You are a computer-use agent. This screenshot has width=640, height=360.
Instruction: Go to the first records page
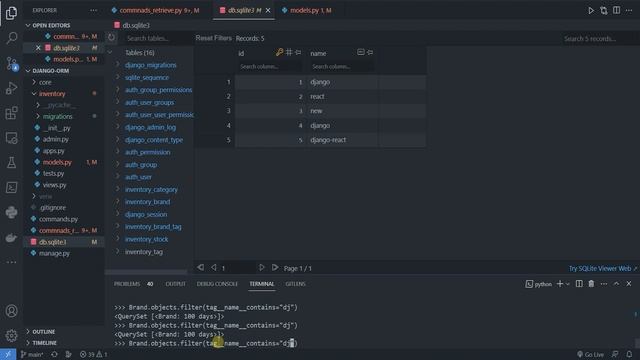click(x=200, y=268)
